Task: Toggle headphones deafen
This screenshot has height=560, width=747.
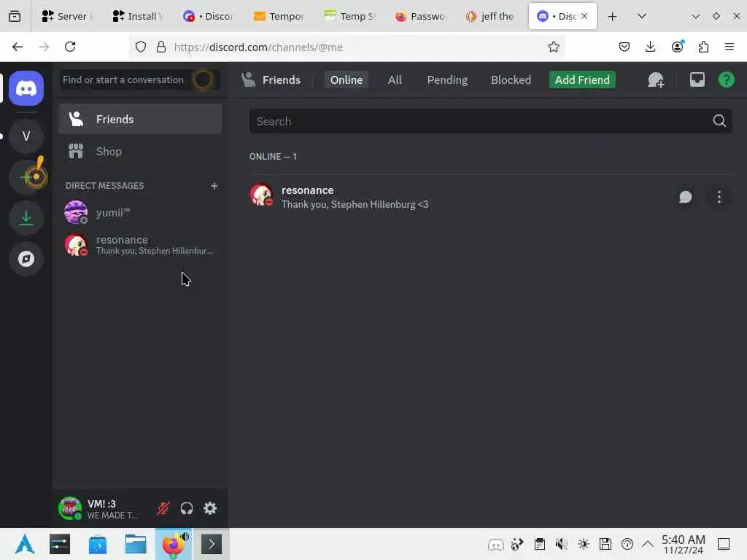Action: click(187, 508)
